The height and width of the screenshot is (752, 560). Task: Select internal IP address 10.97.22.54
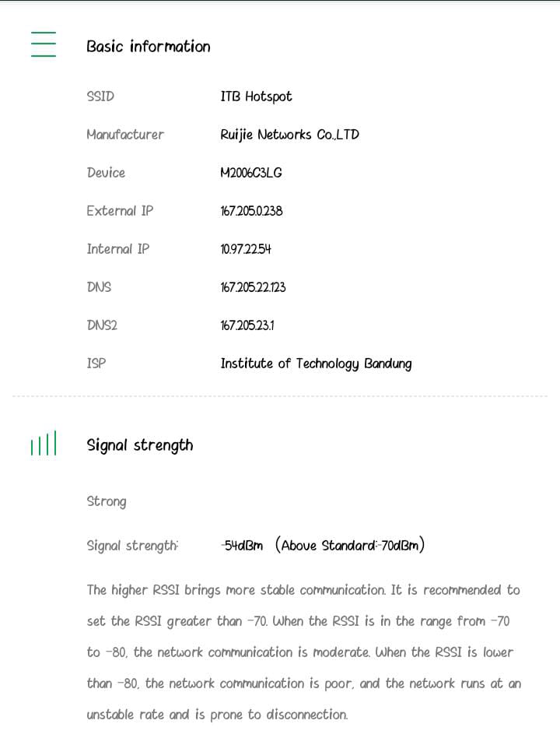246,249
